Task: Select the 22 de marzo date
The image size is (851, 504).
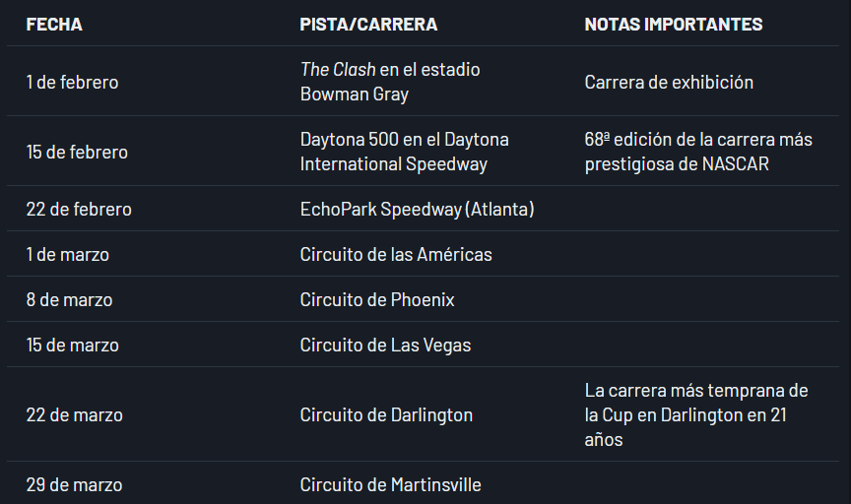Action: point(74,415)
